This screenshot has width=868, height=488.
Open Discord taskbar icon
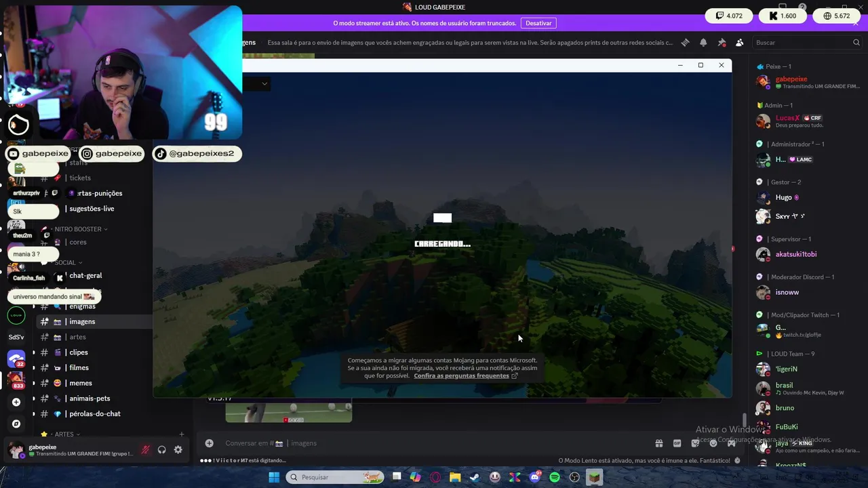(x=535, y=477)
